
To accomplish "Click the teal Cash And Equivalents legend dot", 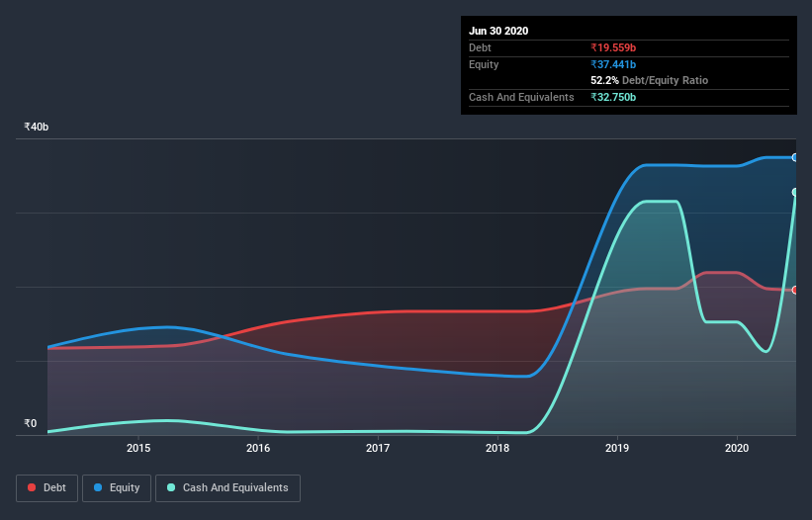I will point(171,487).
